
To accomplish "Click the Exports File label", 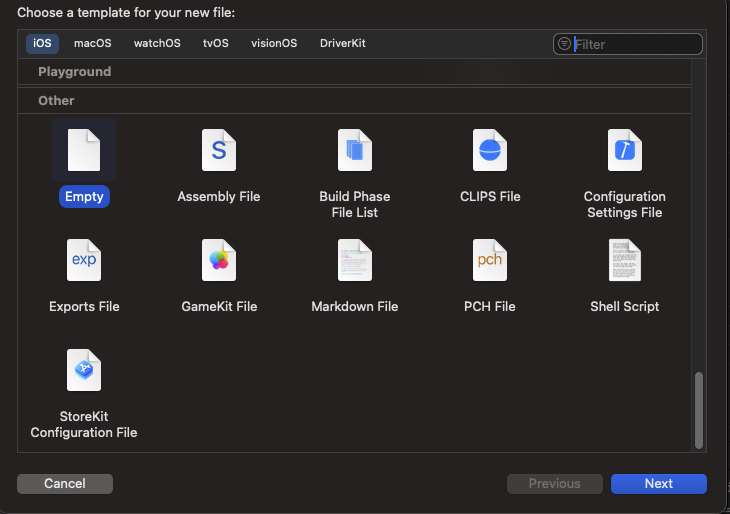I will click(x=84, y=306).
